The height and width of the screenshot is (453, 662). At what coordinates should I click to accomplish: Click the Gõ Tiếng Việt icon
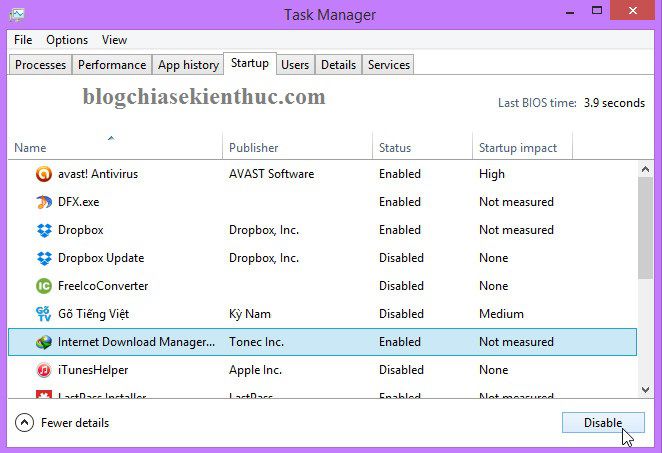point(43,314)
